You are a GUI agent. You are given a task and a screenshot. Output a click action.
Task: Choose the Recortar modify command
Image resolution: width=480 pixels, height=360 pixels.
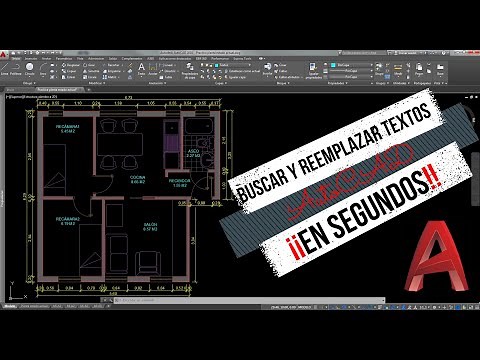coord(111,65)
